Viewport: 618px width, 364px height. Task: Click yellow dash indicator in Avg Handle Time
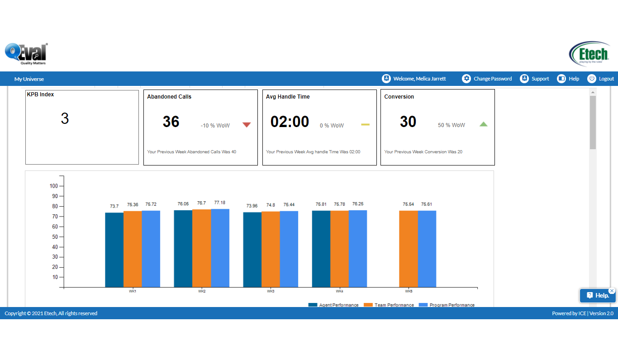coord(365,124)
